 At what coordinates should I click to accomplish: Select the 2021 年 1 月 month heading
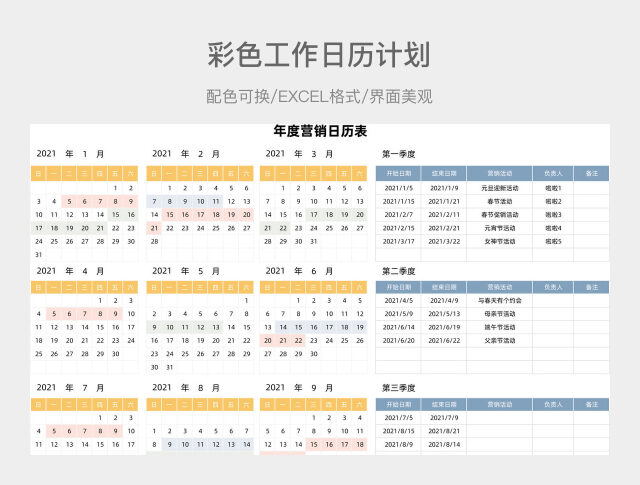70,154
